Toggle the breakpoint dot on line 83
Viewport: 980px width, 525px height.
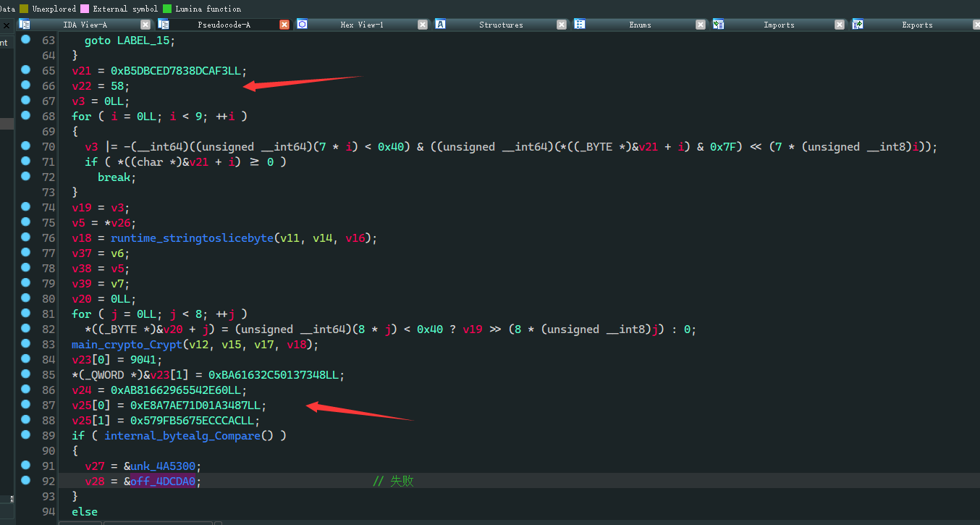tap(25, 344)
